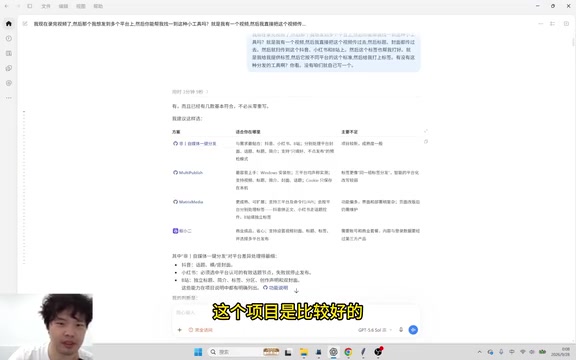Send the message with blue arrow button

click(413, 330)
